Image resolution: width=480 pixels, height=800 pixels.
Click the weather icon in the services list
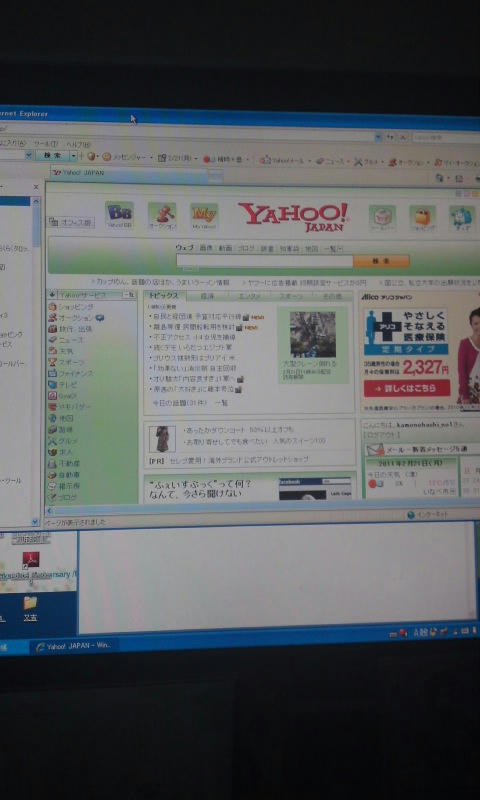point(52,351)
